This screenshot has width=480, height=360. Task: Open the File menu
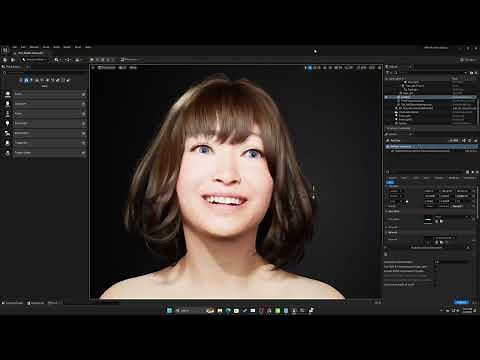pos(15,47)
